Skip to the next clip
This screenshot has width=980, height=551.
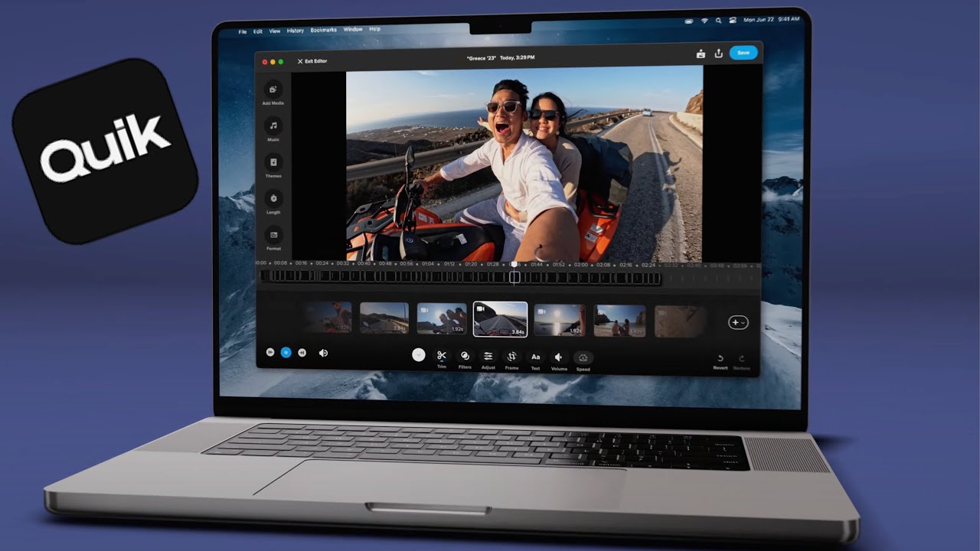(302, 352)
